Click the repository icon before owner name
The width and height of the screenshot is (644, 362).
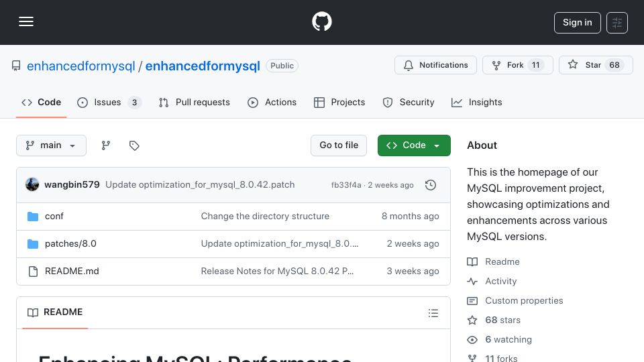tap(16, 66)
